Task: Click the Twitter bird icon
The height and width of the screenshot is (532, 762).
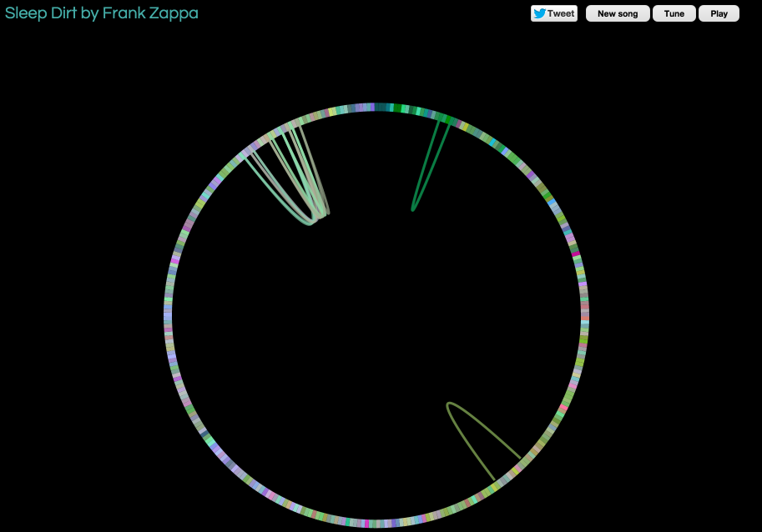Action: 539,13
